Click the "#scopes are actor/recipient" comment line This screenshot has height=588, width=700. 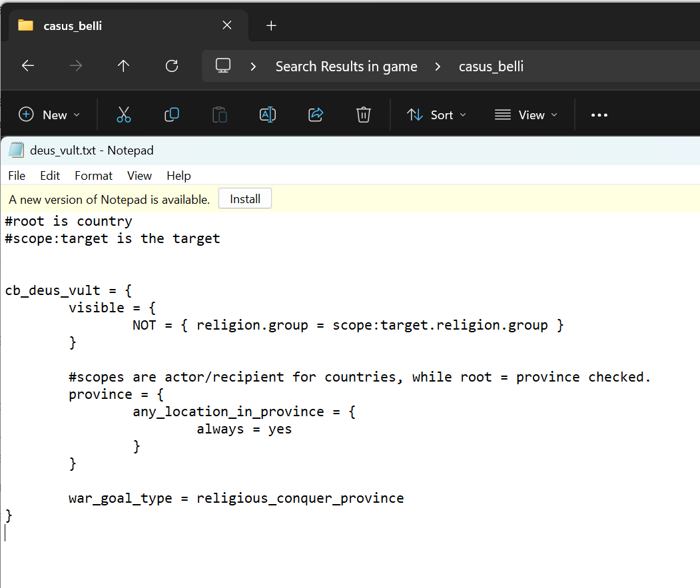click(360, 378)
